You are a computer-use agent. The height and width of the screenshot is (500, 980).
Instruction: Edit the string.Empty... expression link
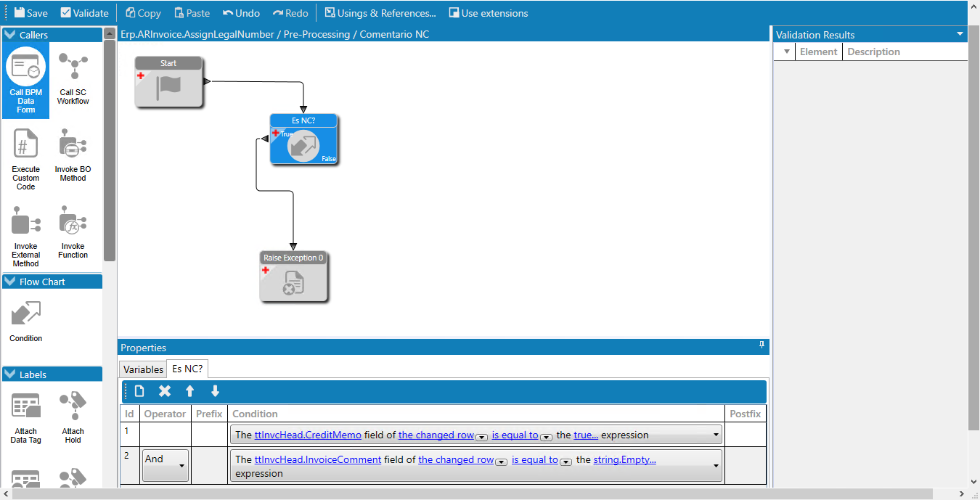(625, 459)
